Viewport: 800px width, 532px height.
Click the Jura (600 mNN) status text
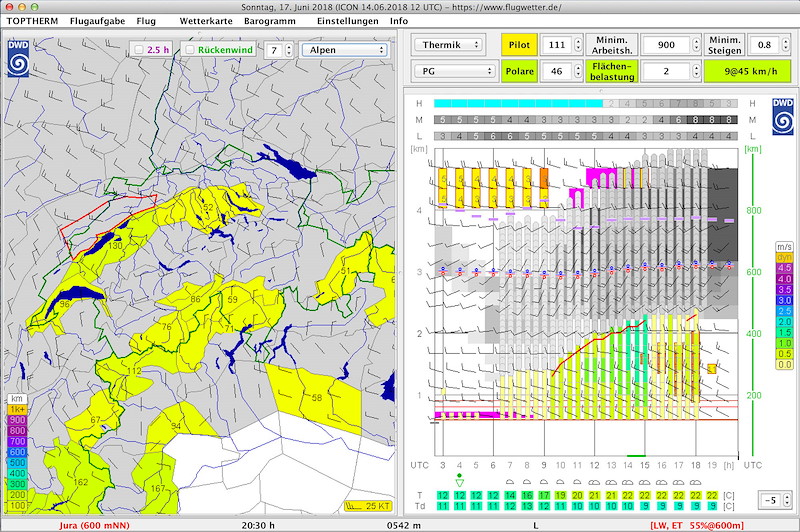(x=94, y=525)
